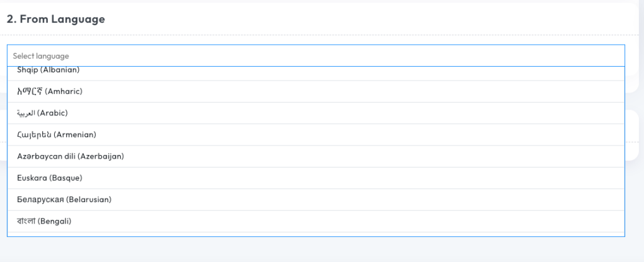The width and height of the screenshot is (644, 262).
Task: Focus the language dropdown's placeholder text
Action: point(41,56)
